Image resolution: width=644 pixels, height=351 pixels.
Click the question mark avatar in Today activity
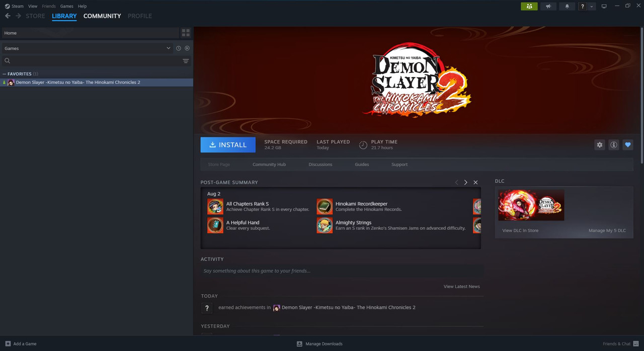(207, 308)
